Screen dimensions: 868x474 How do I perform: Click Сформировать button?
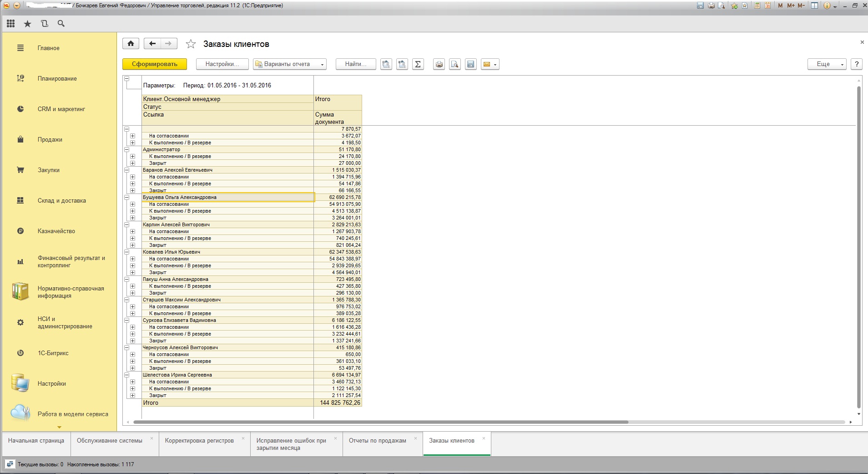pyautogui.click(x=155, y=64)
